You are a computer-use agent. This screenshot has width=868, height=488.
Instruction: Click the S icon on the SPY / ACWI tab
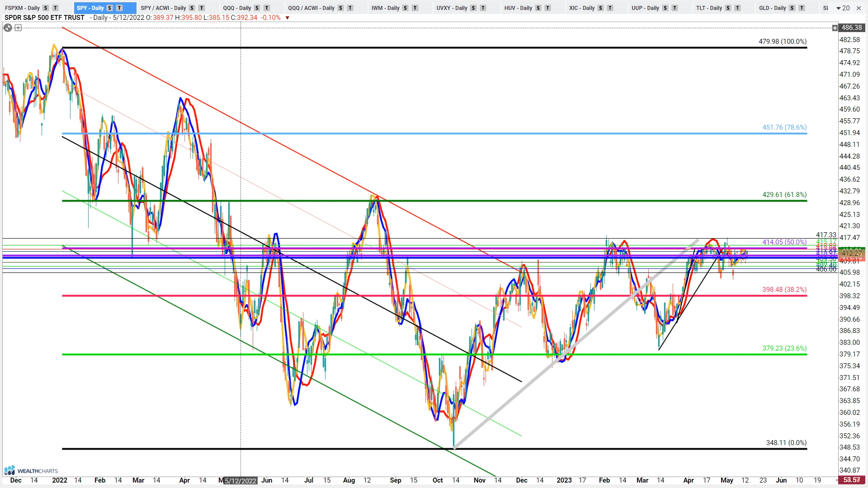[x=192, y=8]
